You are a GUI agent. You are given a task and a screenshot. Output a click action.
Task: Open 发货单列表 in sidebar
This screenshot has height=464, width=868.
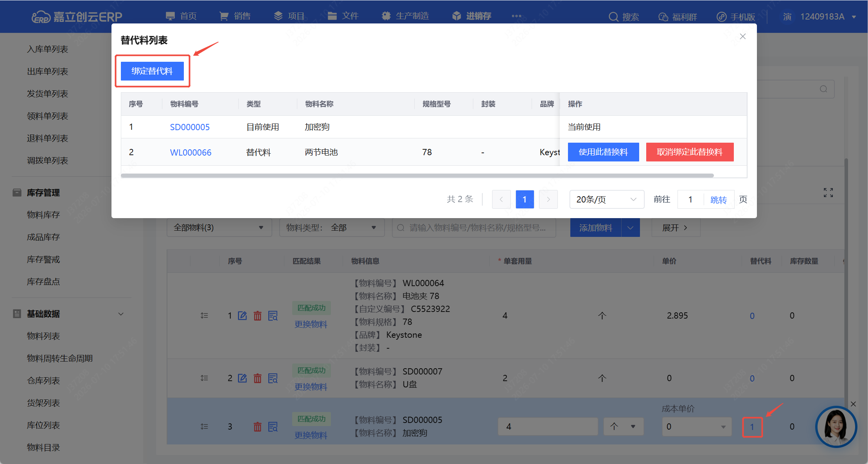tap(47, 94)
